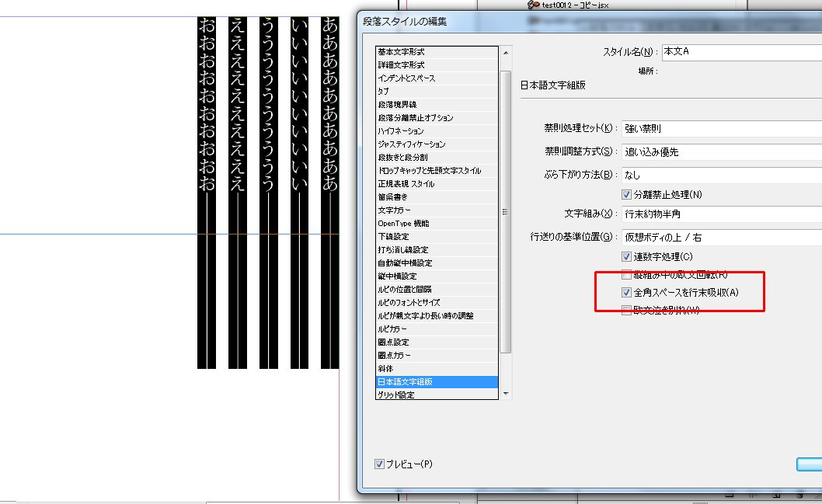Toggle 分離禁止処理 checkbox
The height and width of the screenshot is (504, 822).
point(626,195)
